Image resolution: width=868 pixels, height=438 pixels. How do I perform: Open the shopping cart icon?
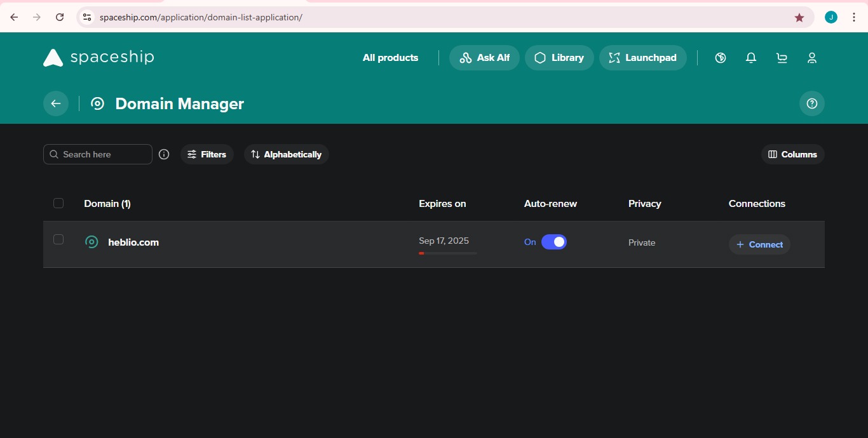[782, 58]
